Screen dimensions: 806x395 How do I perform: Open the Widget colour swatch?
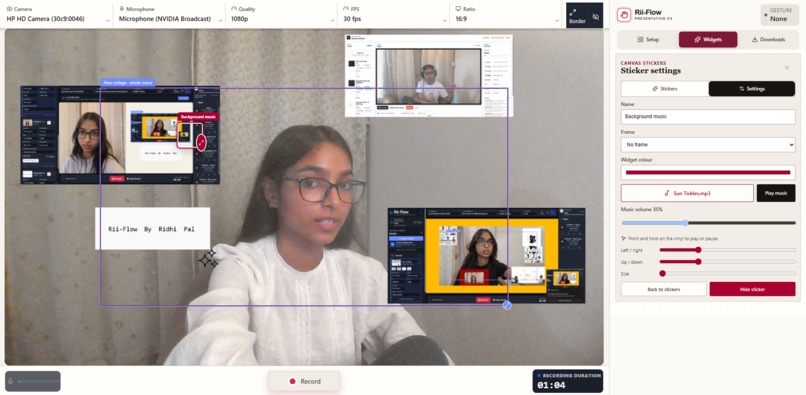coord(708,172)
